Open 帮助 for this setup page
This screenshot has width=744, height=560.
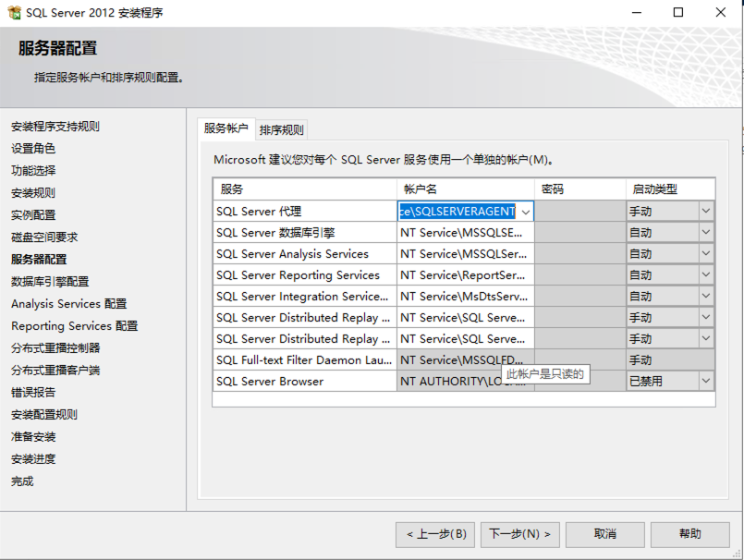(689, 534)
